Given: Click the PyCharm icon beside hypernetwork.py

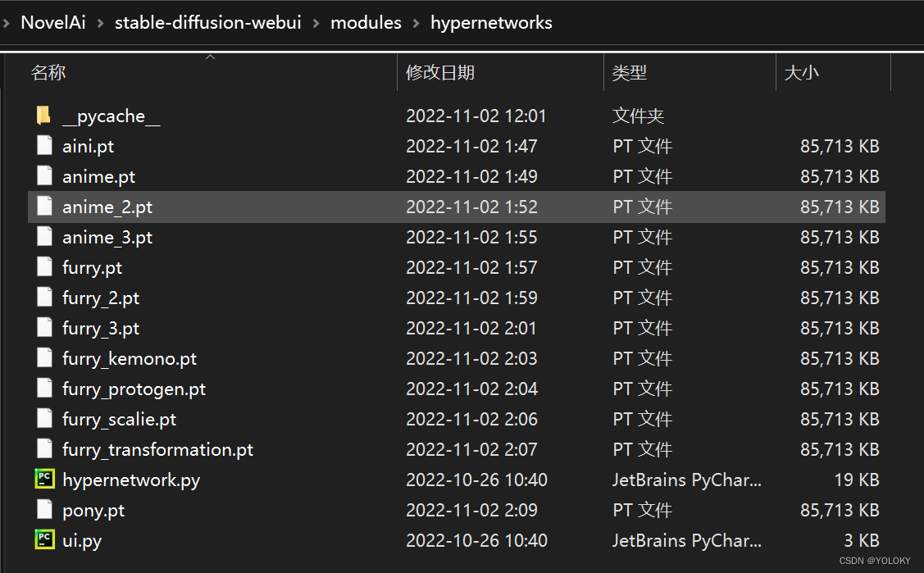Looking at the screenshot, I should 44,480.
